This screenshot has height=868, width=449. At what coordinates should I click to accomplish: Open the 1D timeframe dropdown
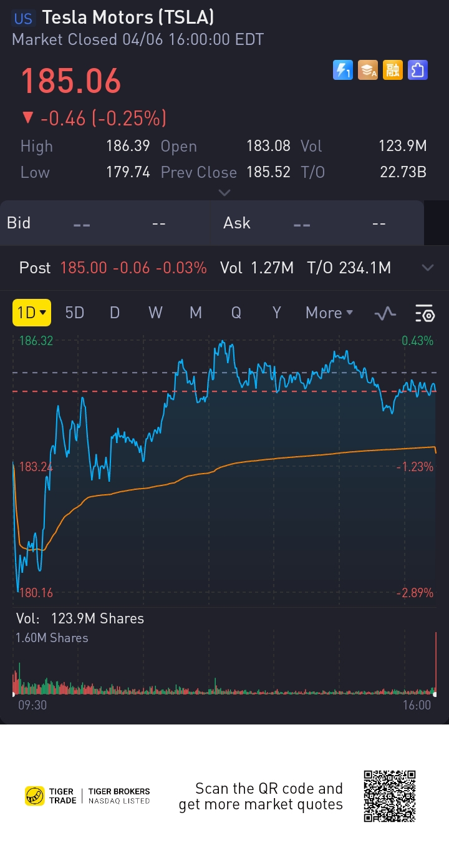click(31, 313)
